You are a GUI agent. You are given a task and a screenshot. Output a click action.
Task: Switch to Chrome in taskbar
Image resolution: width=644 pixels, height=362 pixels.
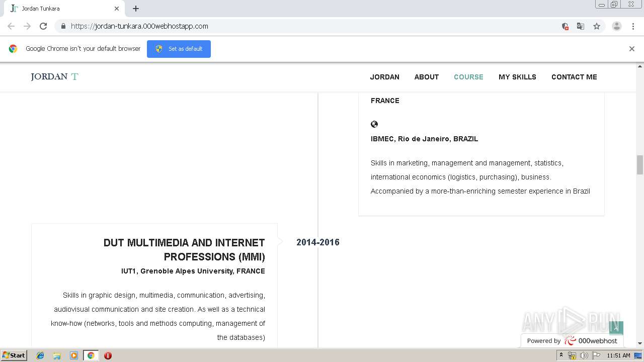pyautogui.click(x=91, y=355)
